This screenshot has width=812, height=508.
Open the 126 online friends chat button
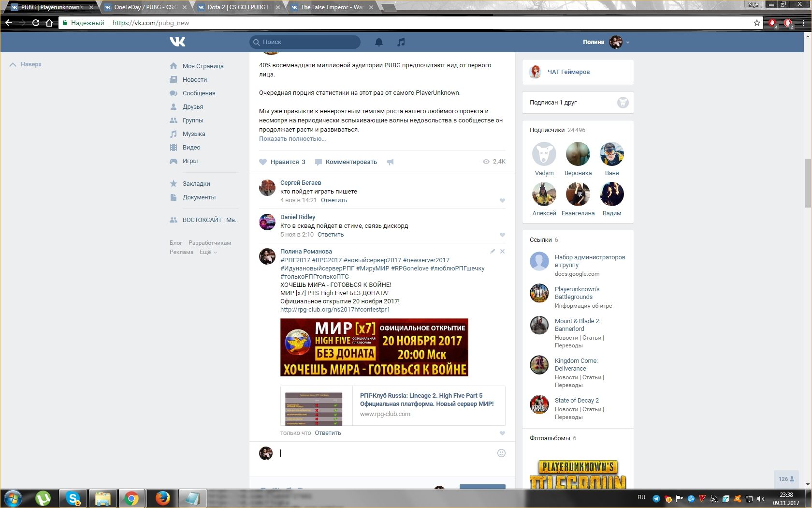point(786,479)
